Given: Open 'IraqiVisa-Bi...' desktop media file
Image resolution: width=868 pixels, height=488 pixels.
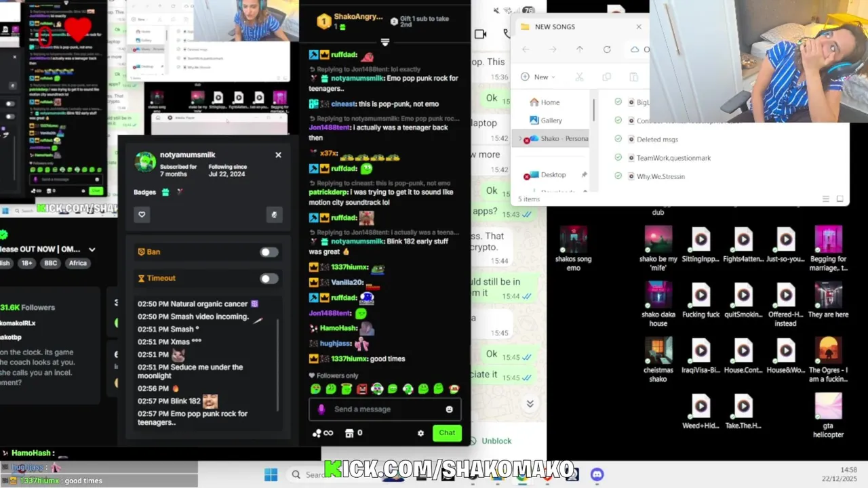Looking at the screenshot, I should pos(701,357).
